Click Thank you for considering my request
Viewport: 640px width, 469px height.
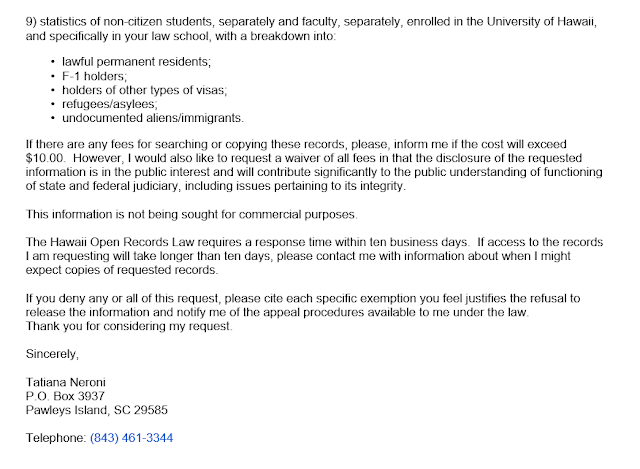(x=129, y=326)
